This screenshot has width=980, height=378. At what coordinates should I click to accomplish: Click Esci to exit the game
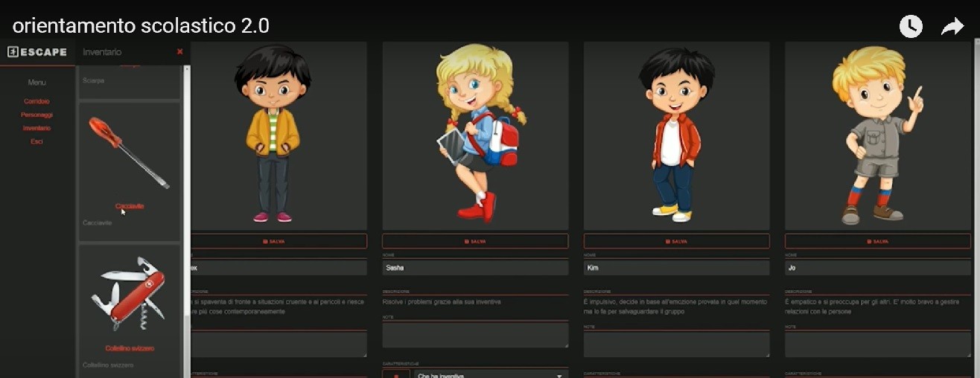pos(36,141)
